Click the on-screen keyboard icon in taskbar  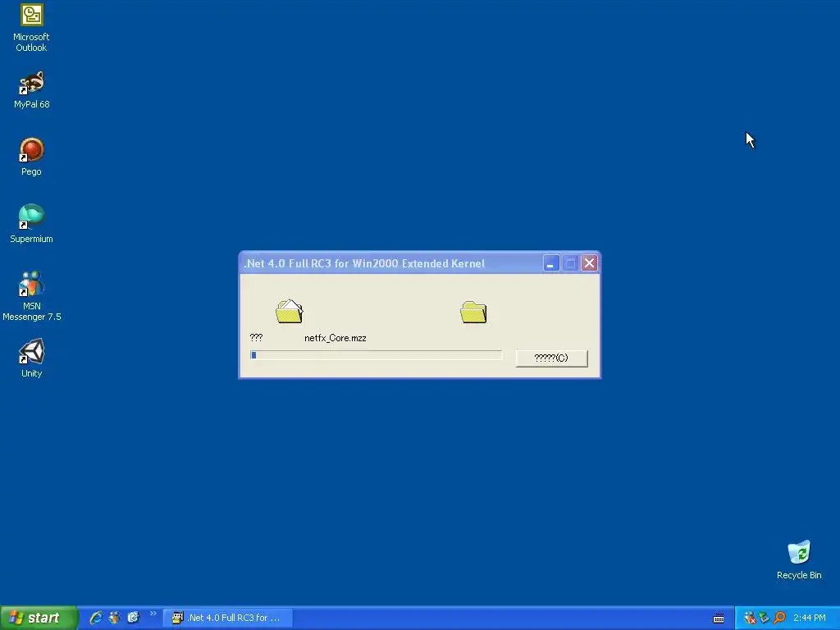point(719,619)
